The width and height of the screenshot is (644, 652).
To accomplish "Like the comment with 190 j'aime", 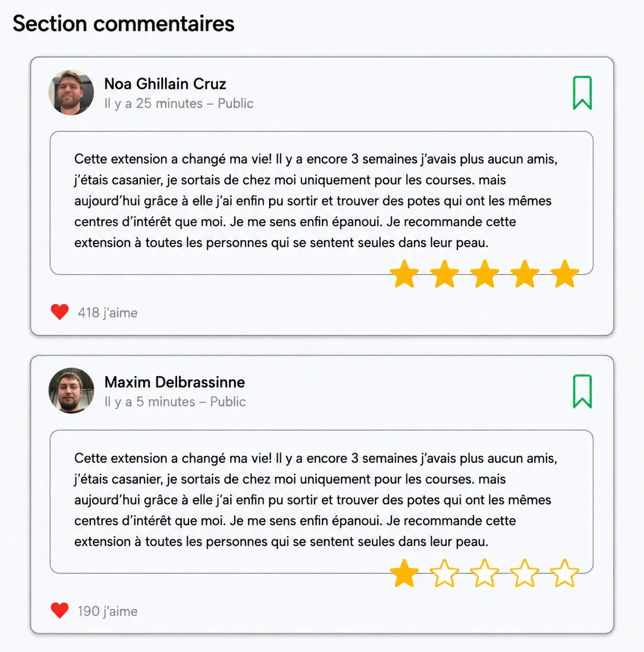I will tap(60, 610).
